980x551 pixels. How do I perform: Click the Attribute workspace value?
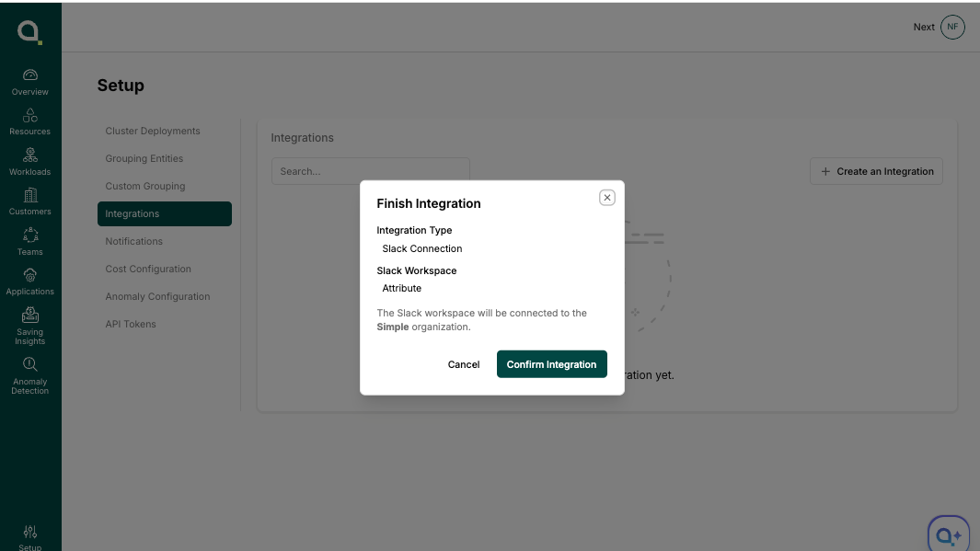[x=402, y=288]
